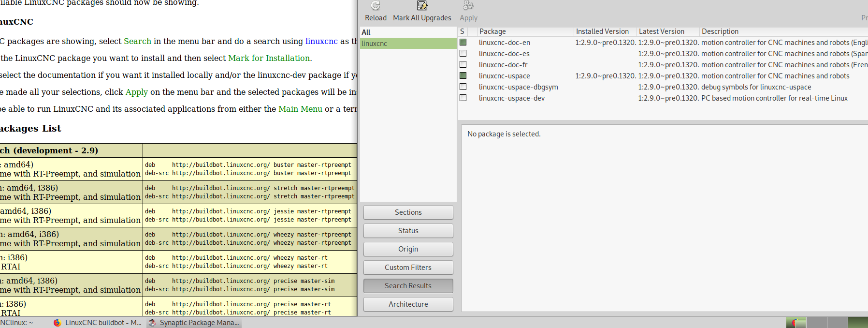Click description of linuxcnc-uspace-dbgsym debug symbols

[x=756, y=87]
